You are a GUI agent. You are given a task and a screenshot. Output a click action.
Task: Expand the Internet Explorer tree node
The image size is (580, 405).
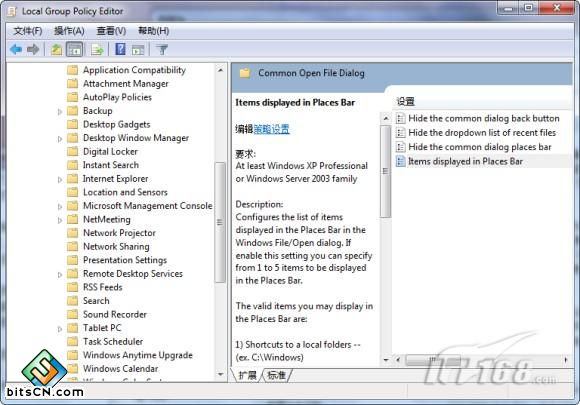tap(60, 179)
